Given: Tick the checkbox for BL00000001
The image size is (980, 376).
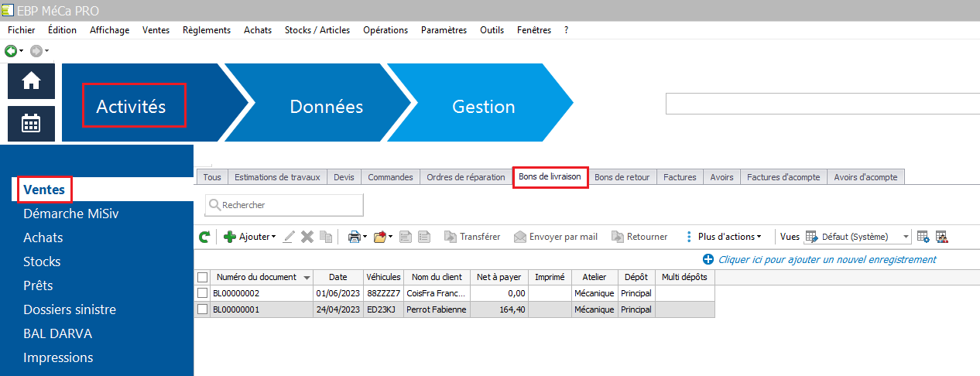Looking at the screenshot, I should pyautogui.click(x=203, y=309).
